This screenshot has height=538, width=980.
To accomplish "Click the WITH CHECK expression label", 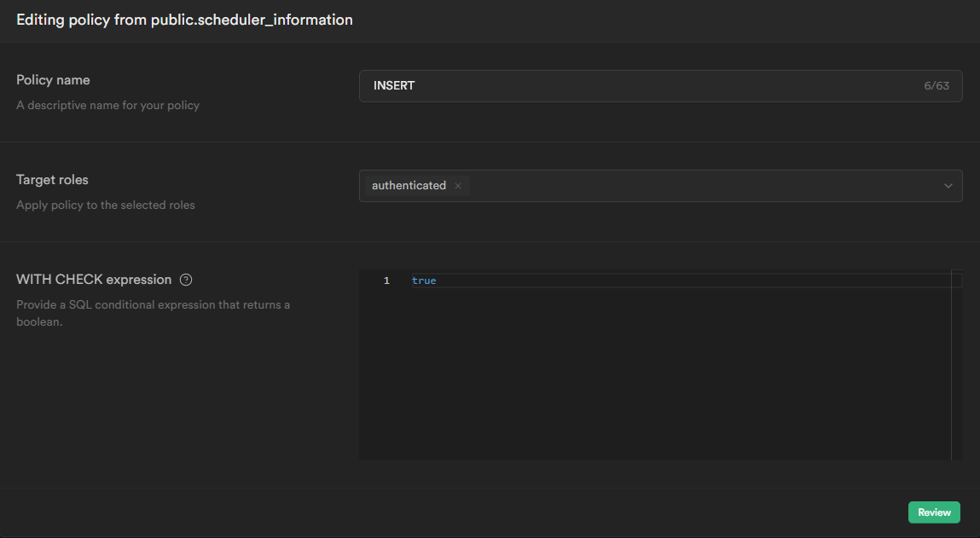I will click(94, 280).
